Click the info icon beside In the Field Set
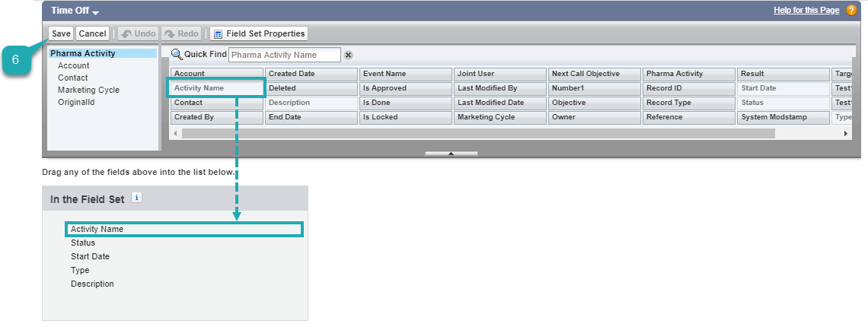 tap(137, 198)
